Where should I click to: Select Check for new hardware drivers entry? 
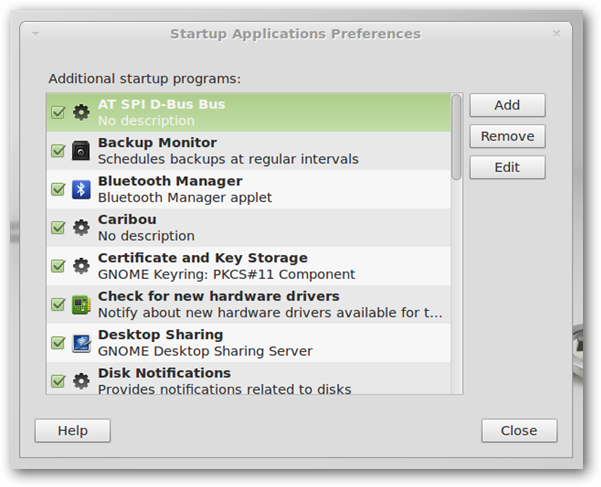[x=219, y=296]
